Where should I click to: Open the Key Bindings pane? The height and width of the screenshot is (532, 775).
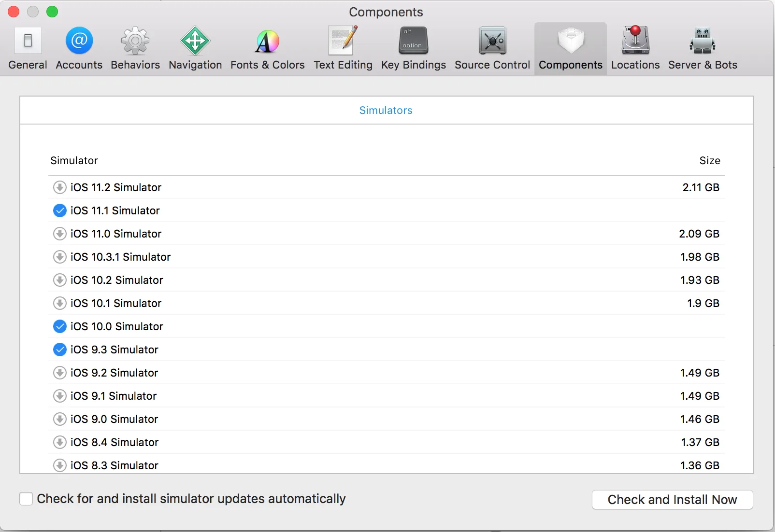click(414, 49)
